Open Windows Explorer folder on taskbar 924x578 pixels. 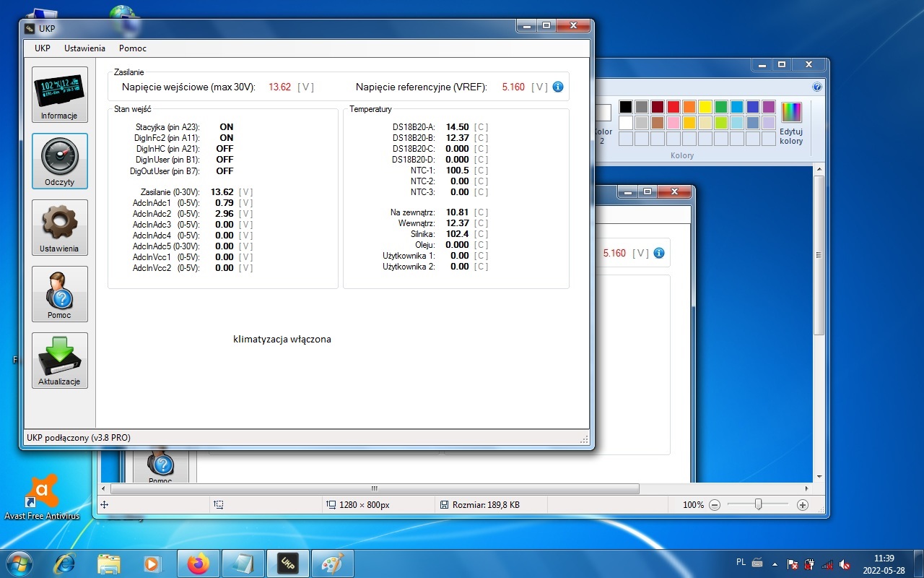pyautogui.click(x=108, y=563)
